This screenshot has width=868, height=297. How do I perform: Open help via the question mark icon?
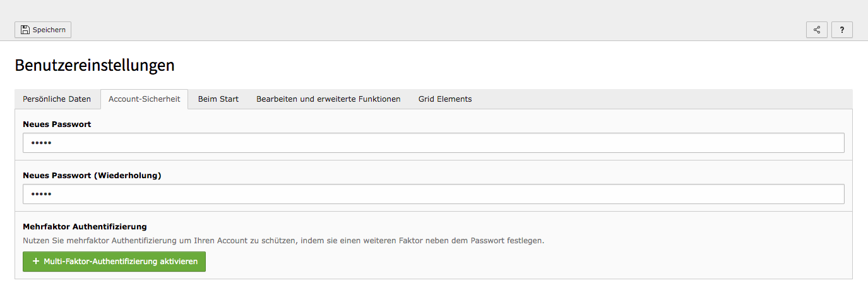pyautogui.click(x=842, y=30)
